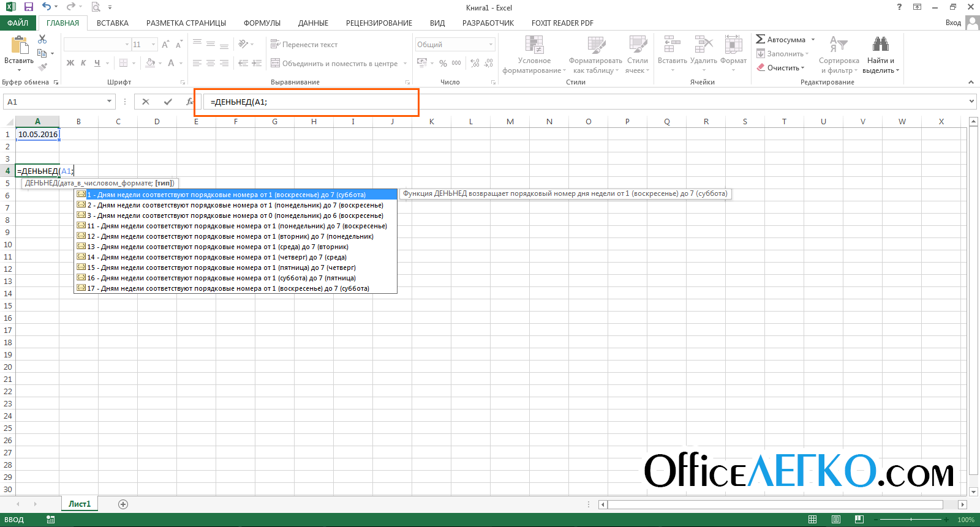980x527 pixels.
Task: Switch to the ВСТАВКА tab
Action: click(113, 23)
